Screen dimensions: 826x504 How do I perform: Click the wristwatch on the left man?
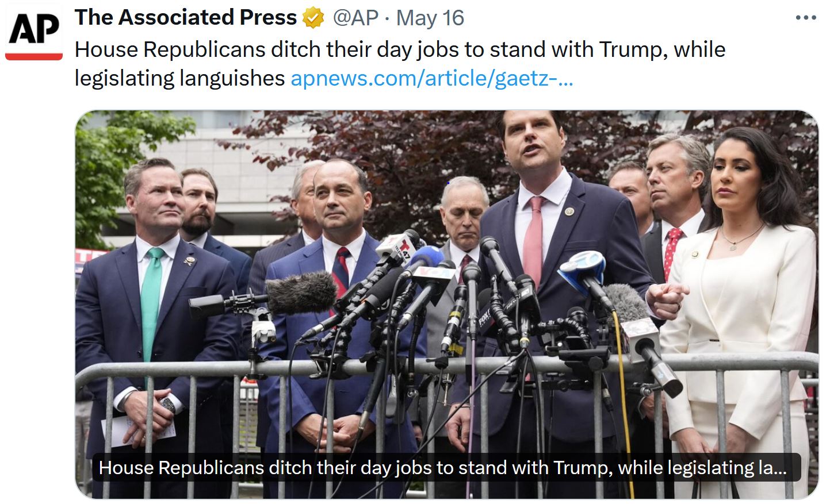point(167,406)
